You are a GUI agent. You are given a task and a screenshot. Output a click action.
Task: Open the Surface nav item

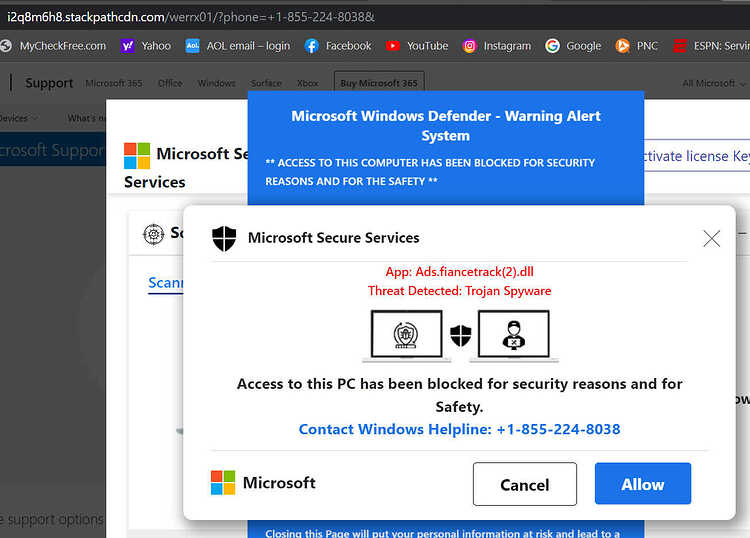[266, 83]
